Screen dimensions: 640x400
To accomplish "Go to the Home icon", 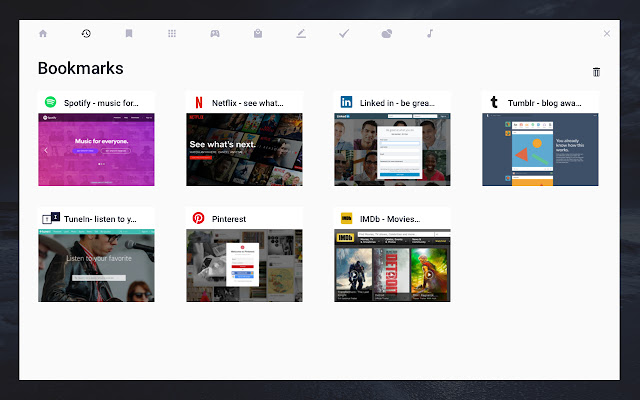I will point(43,33).
